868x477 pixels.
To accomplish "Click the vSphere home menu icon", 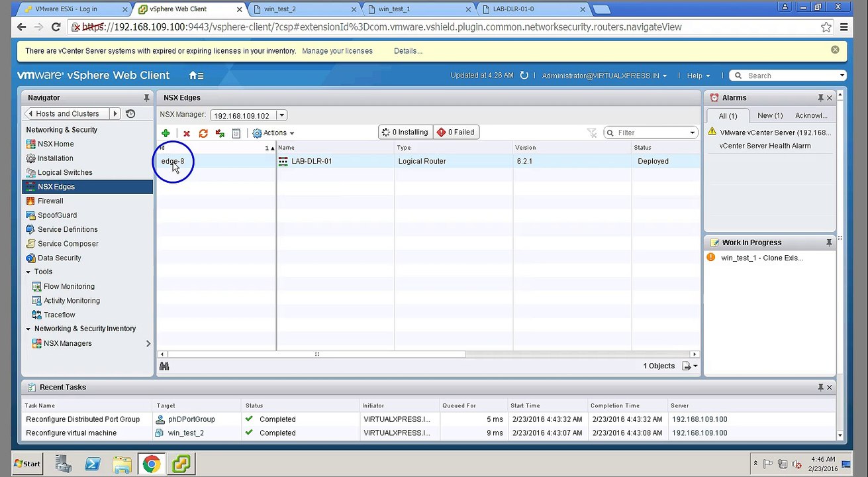I will (x=196, y=76).
